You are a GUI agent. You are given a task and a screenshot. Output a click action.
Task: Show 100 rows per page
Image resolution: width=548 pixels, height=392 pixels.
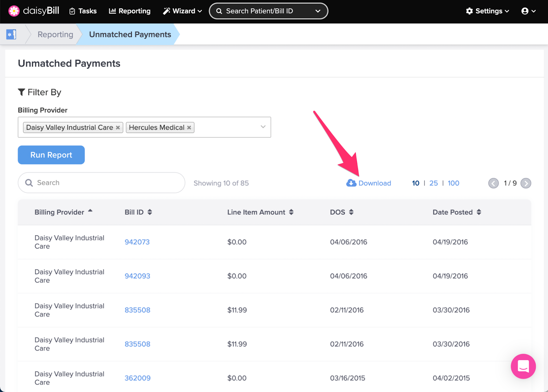453,183
